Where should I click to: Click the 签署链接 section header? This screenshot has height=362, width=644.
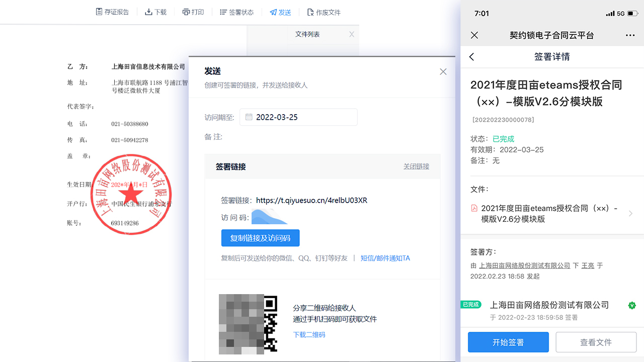[x=231, y=166]
